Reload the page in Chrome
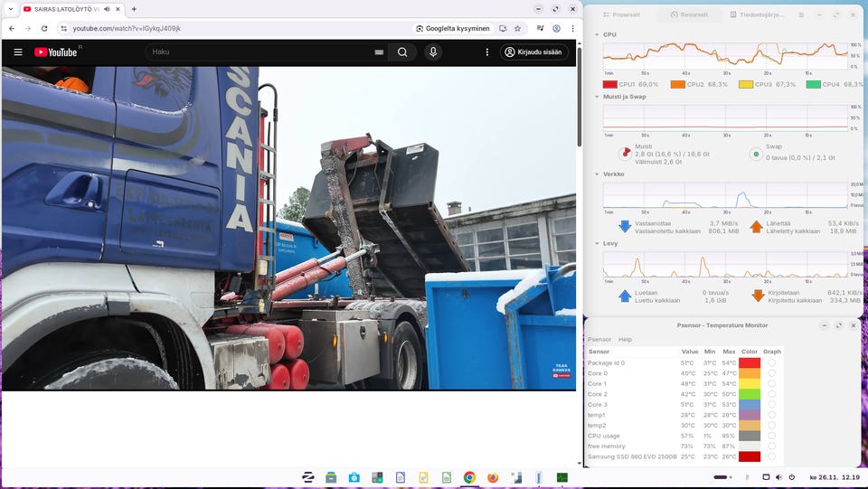The width and height of the screenshot is (868, 489). pyautogui.click(x=44, y=28)
